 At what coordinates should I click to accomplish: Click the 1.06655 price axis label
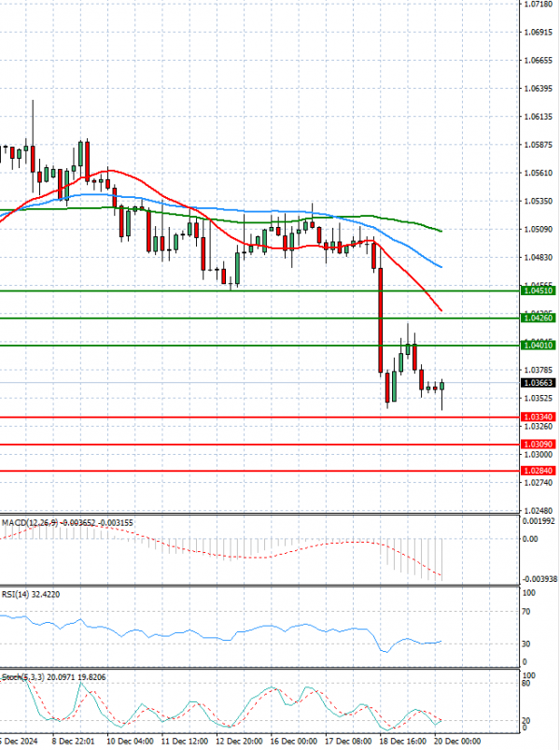point(539,61)
